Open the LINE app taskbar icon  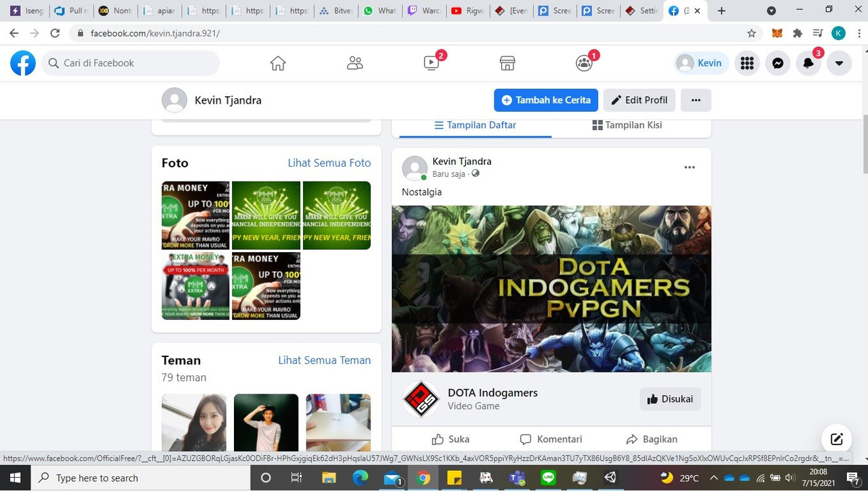coord(548,478)
